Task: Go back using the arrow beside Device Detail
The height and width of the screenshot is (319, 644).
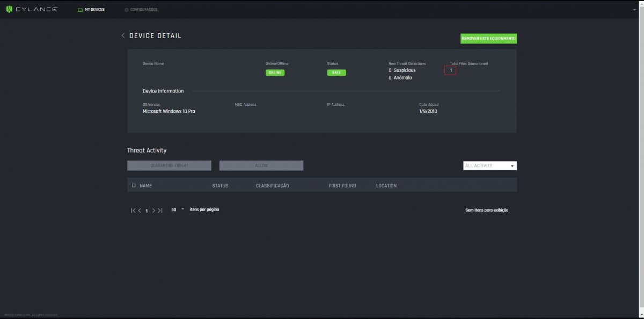Action: point(123,36)
